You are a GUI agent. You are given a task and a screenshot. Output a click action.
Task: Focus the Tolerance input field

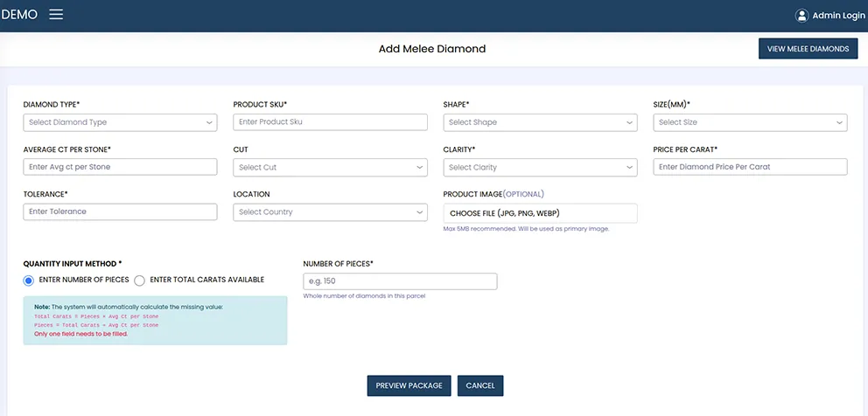[120, 211]
